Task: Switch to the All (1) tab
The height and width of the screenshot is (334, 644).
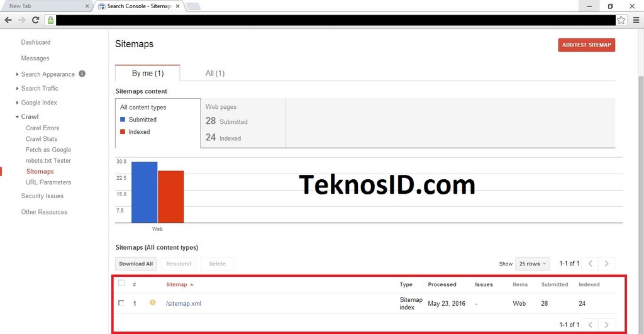Action: [x=215, y=73]
